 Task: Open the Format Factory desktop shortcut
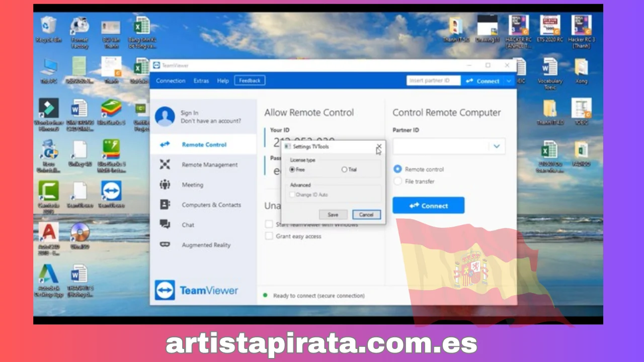pos(79,32)
